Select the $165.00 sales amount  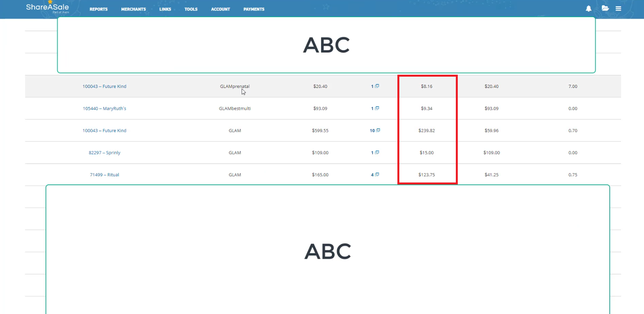click(320, 175)
